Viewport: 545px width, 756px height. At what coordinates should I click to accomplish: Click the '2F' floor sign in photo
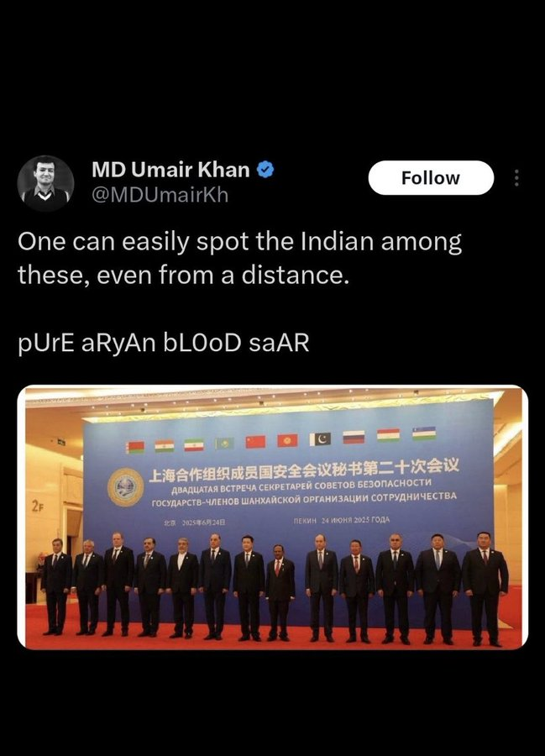38,506
